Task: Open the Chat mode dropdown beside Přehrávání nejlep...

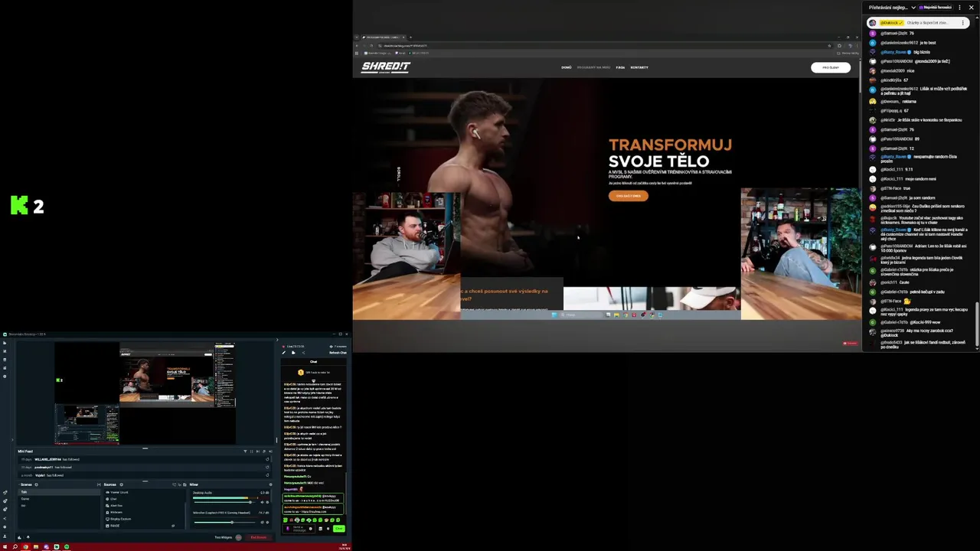Action: point(913,8)
